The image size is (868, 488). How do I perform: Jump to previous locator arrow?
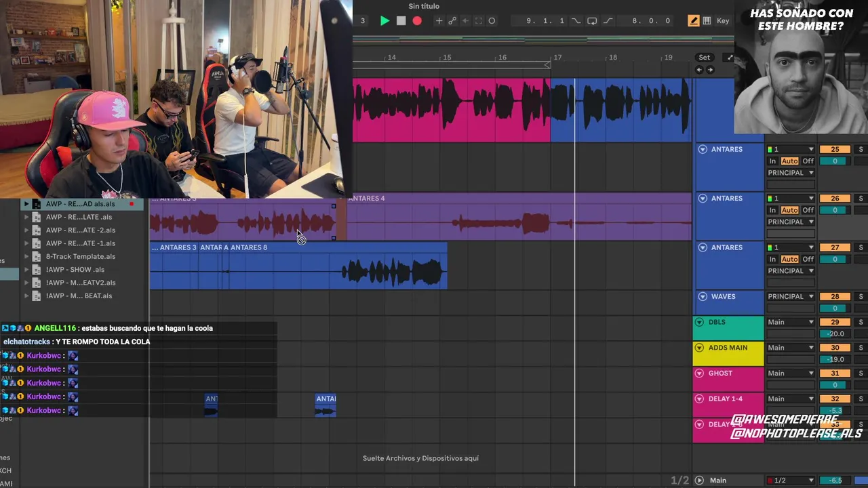pyautogui.click(x=699, y=70)
